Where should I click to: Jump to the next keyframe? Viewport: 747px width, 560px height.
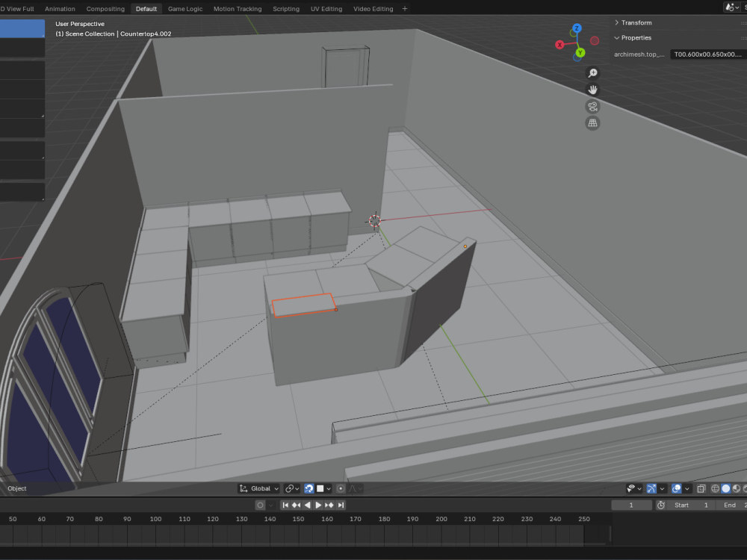coord(329,505)
